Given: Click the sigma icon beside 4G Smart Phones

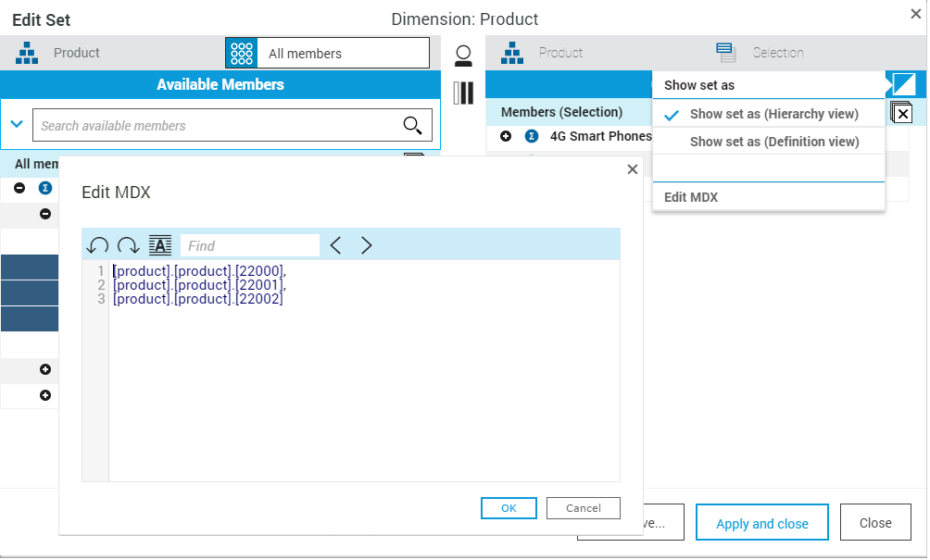Looking at the screenshot, I should (x=532, y=136).
